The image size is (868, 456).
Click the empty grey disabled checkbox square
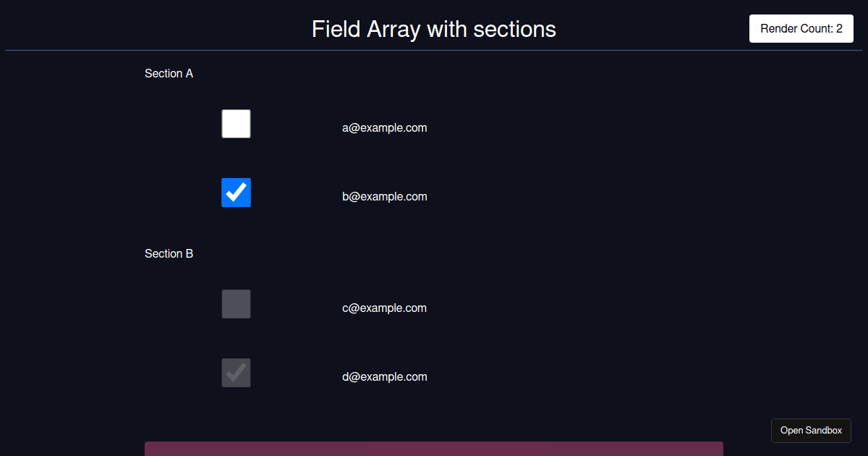(236, 304)
